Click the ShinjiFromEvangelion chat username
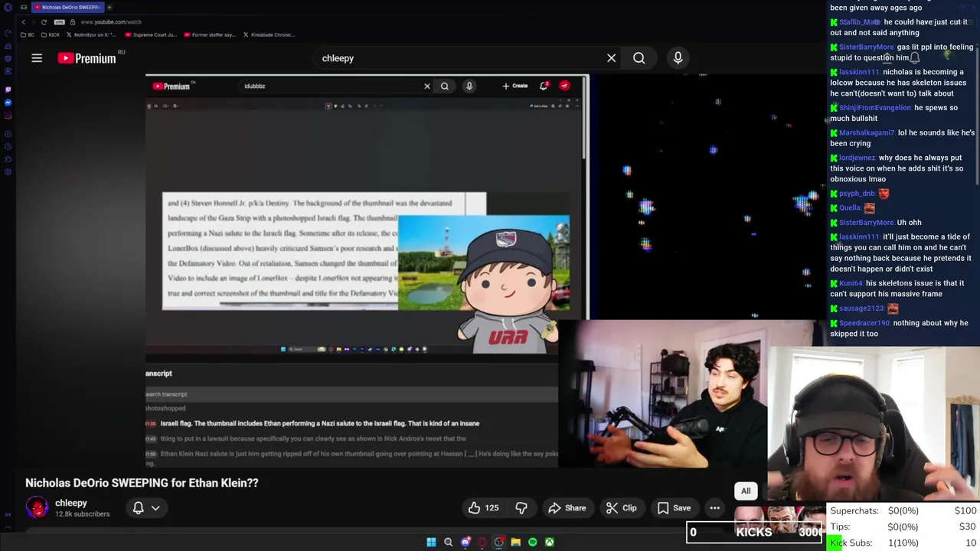Viewport: 980px width, 551px height. pyautogui.click(x=875, y=108)
